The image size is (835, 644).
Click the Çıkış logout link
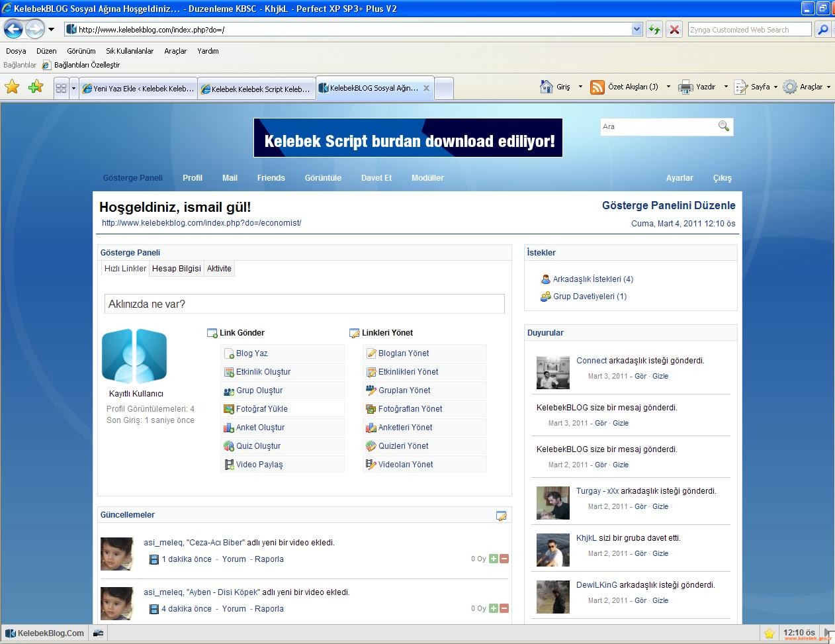723,178
